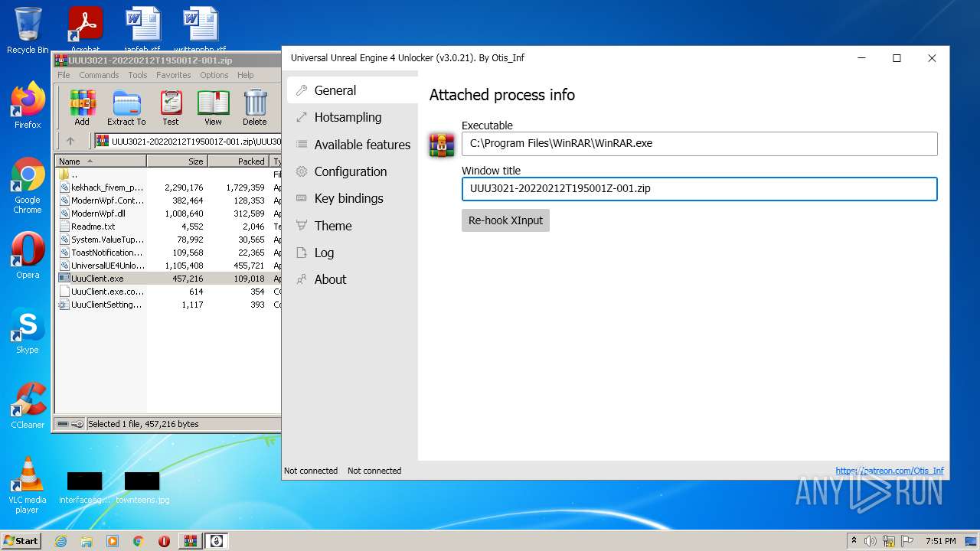Open Skype desktop shortcut

tap(28, 331)
